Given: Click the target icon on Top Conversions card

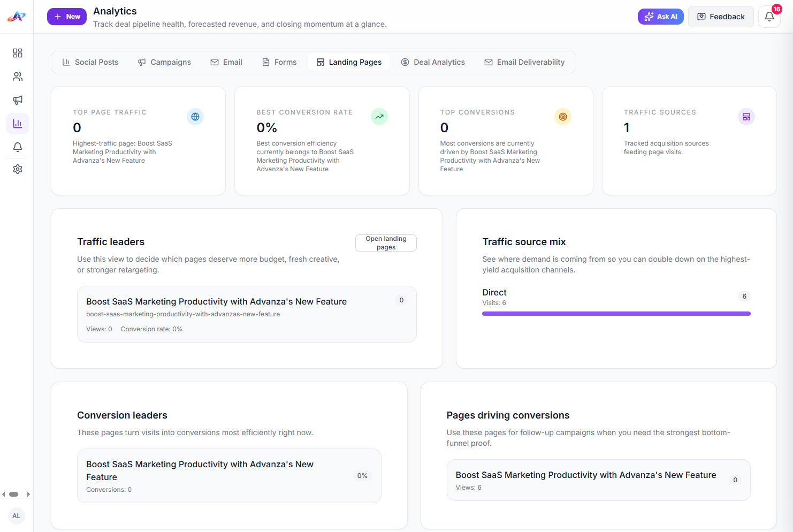Looking at the screenshot, I should coord(563,117).
